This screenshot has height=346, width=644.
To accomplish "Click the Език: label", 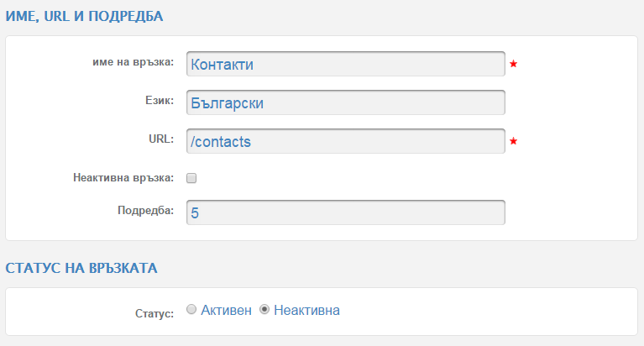I will pyautogui.click(x=160, y=101).
